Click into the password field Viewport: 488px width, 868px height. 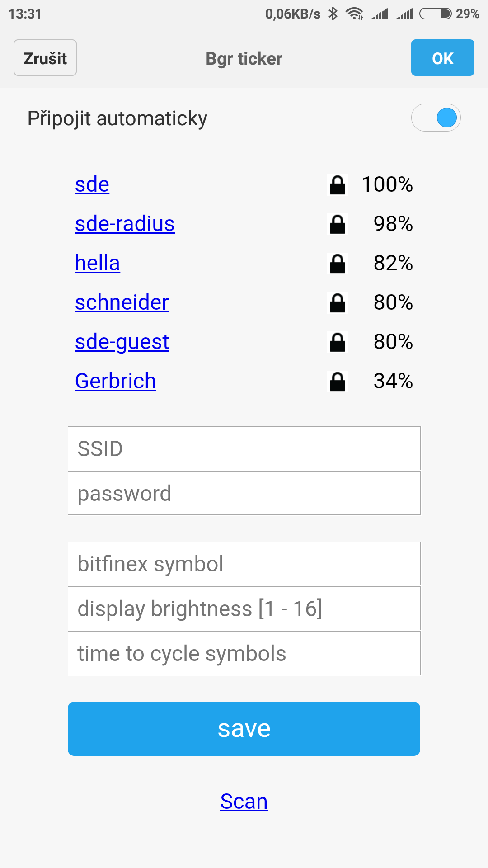pos(244,493)
